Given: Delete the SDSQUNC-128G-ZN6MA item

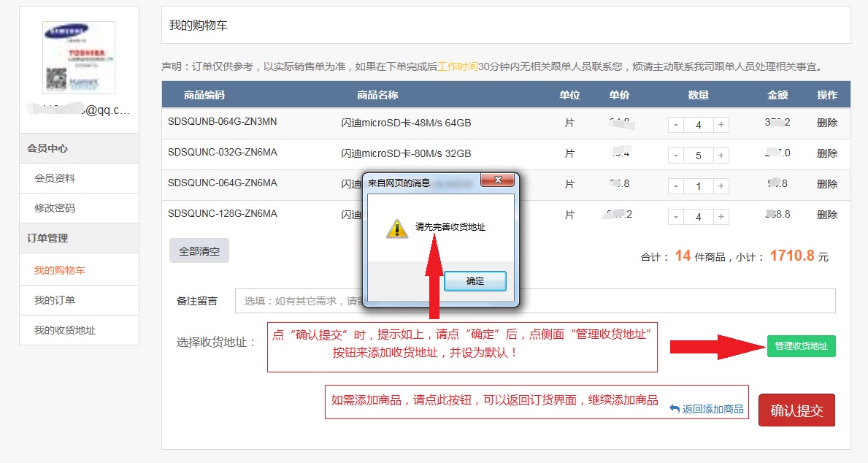Looking at the screenshot, I should (827, 214).
